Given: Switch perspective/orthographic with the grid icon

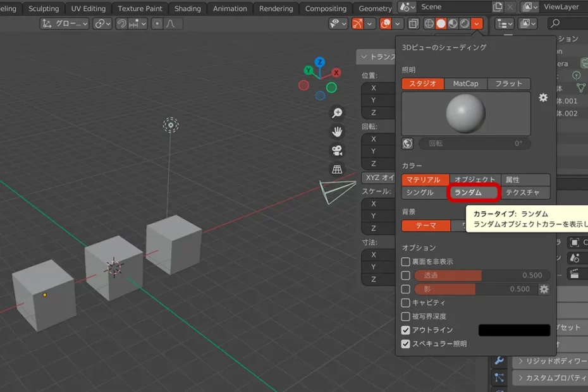Looking at the screenshot, I should [337, 169].
